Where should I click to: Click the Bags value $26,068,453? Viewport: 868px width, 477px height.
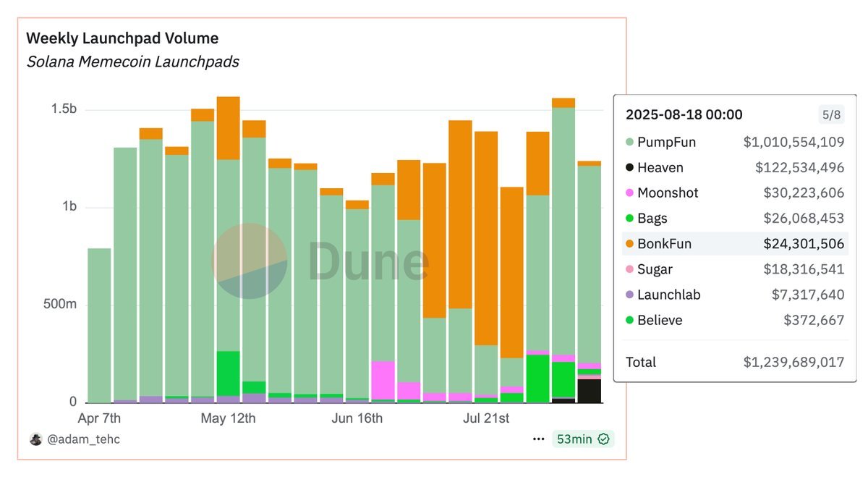coord(804,219)
